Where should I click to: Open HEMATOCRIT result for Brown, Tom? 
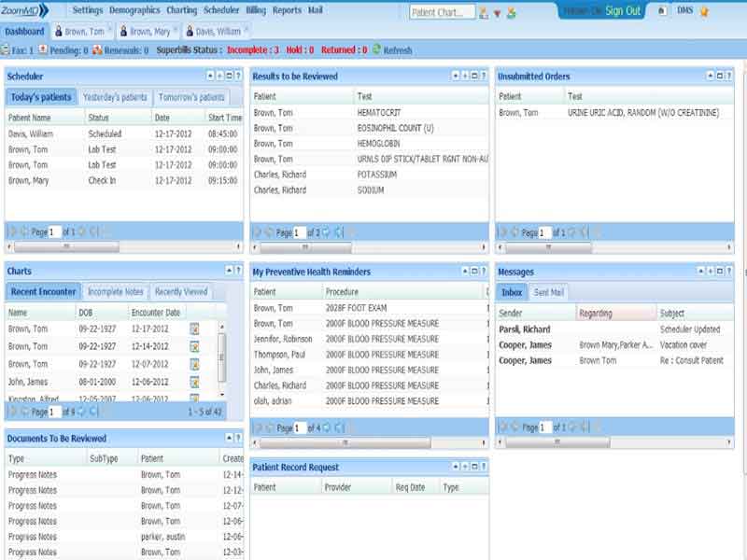click(379, 113)
